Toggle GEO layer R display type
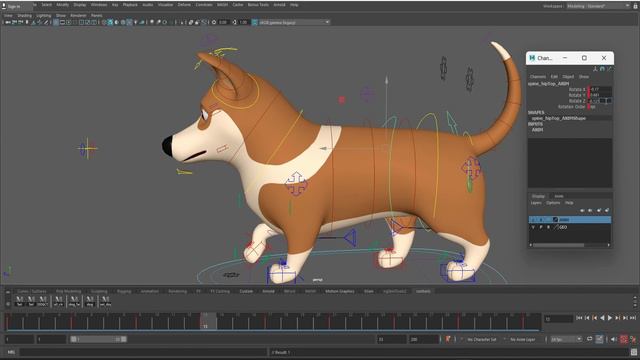Image resolution: width=640 pixels, height=360 pixels. click(x=548, y=227)
